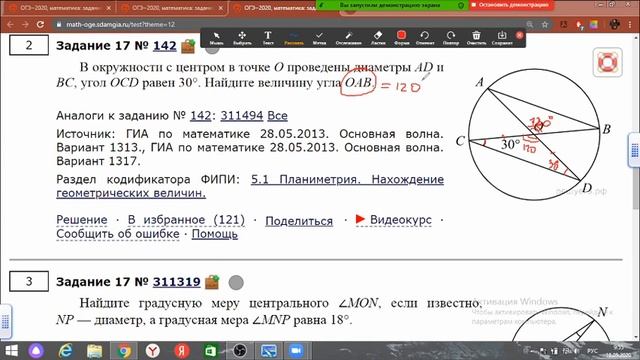Select the Draw (Рисовать) annotation tool
Image resolution: width=640 pixels, height=360 pixels.
coord(294,38)
